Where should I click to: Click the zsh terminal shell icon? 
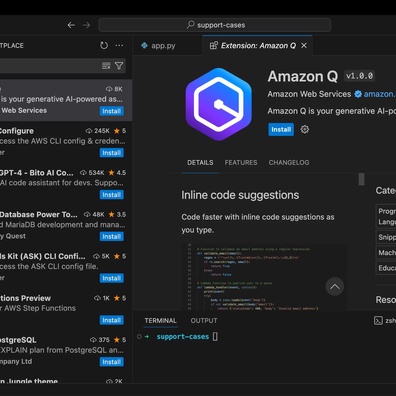pyautogui.click(x=378, y=321)
